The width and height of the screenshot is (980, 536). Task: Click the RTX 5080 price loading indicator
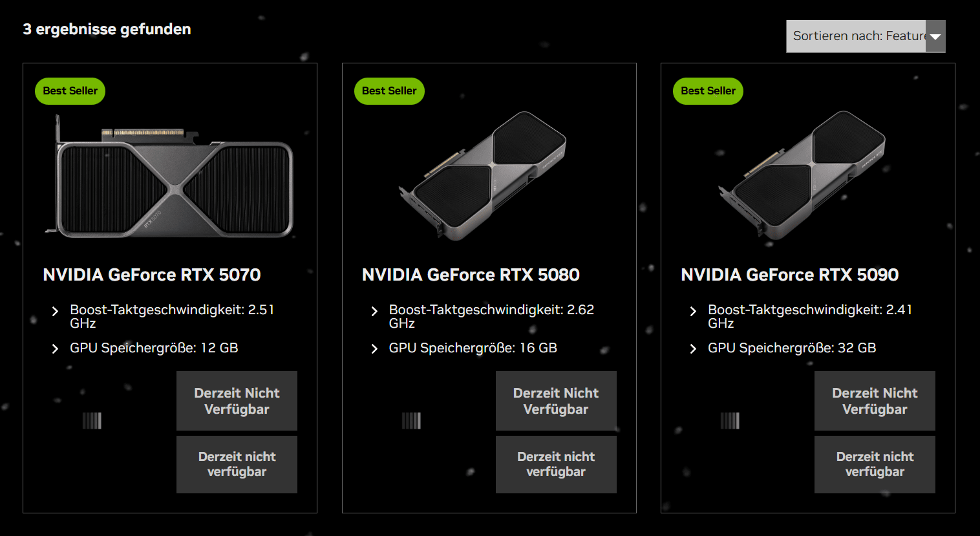pos(411,421)
